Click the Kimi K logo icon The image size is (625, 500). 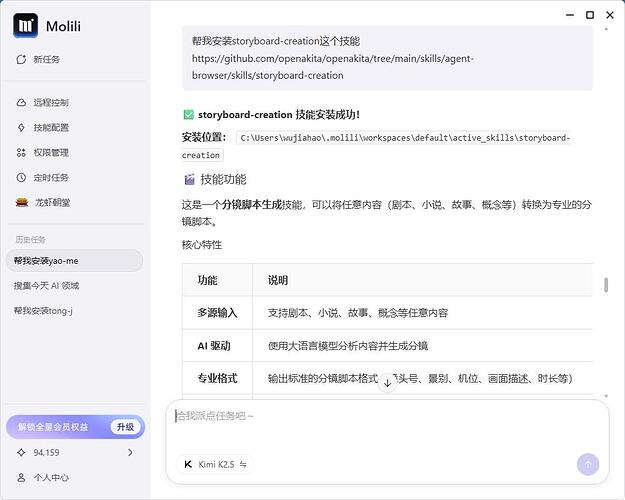click(x=188, y=465)
